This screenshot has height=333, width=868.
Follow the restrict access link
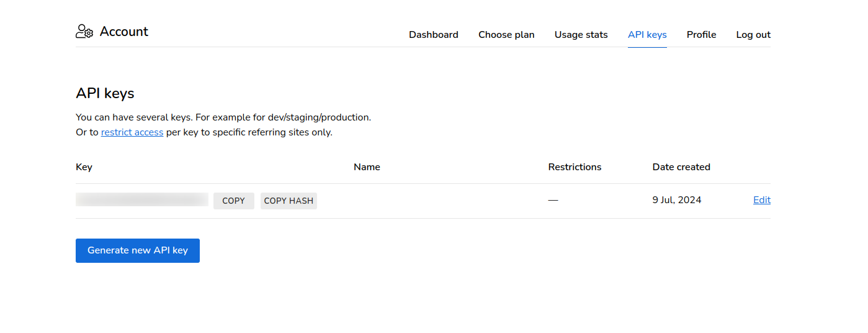point(132,132)
